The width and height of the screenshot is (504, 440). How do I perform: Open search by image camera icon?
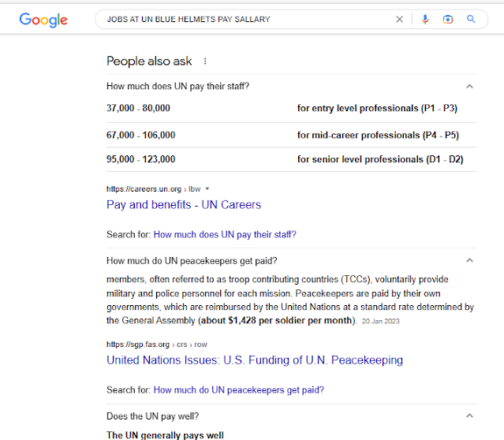click(448, 19)
